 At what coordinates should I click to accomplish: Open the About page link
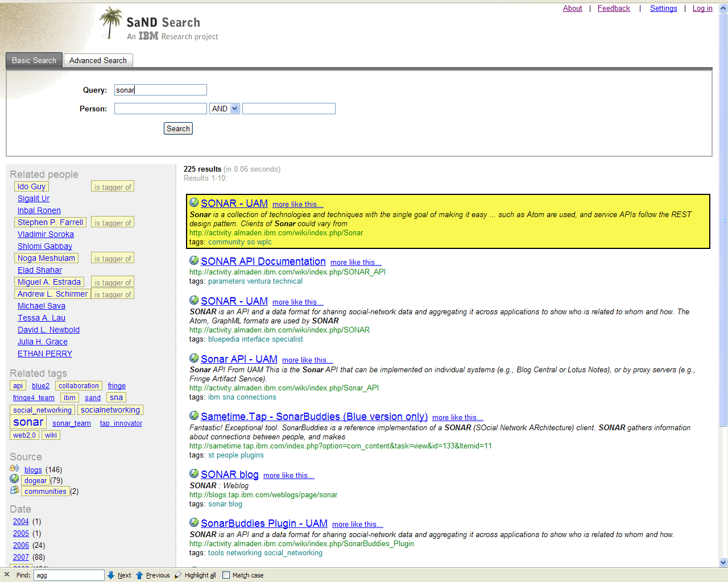click(573, 9)
